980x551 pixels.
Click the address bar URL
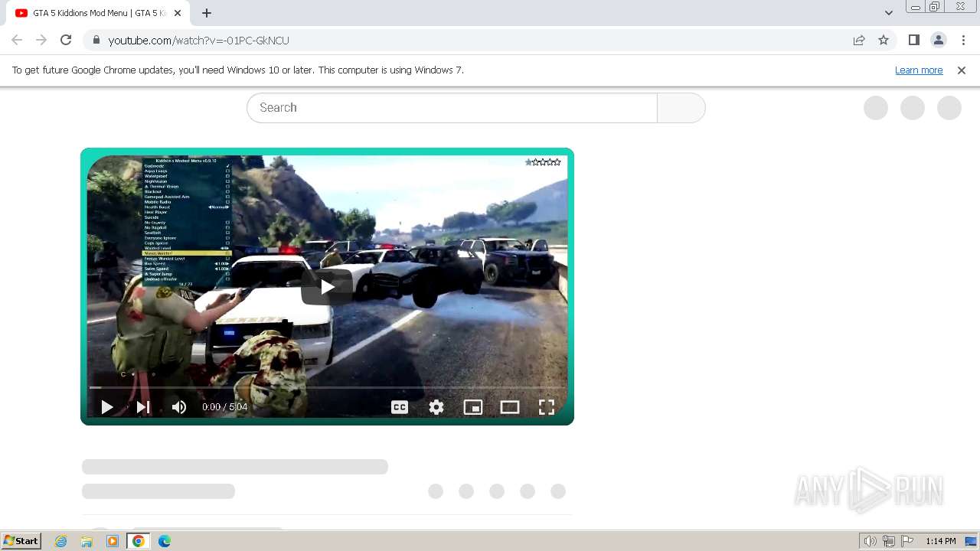pyautogui.click(x=199, y=41)
